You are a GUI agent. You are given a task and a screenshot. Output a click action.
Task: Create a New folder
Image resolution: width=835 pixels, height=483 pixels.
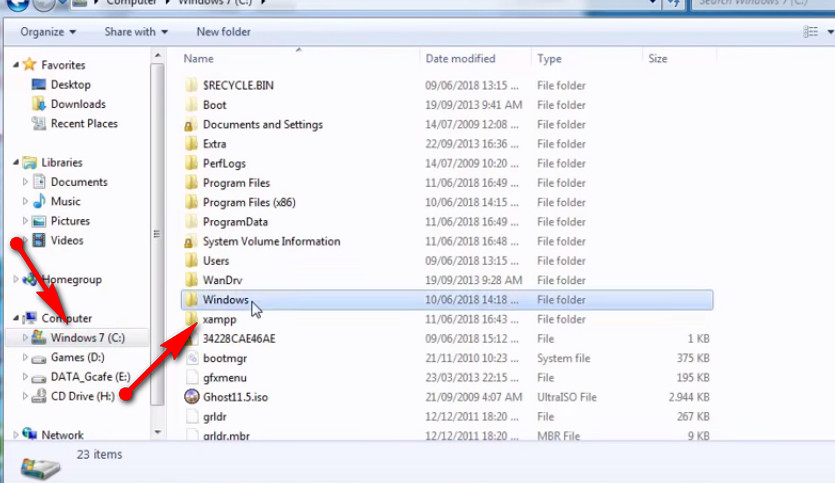[224, 32]
